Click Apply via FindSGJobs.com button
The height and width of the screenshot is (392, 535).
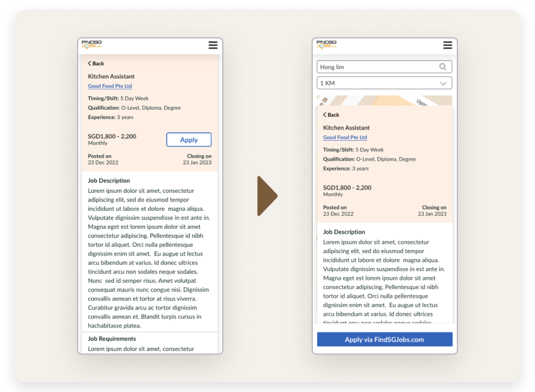point(385,339)
